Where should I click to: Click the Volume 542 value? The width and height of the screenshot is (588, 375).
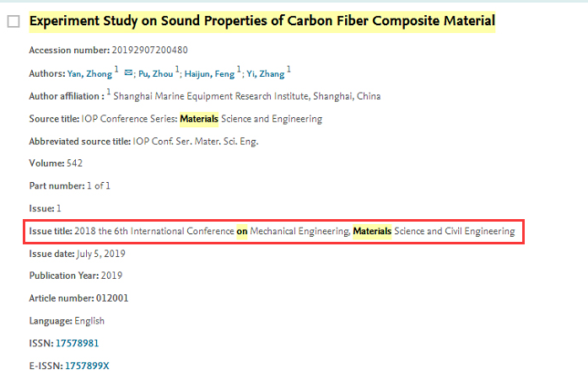click(74, 163)
